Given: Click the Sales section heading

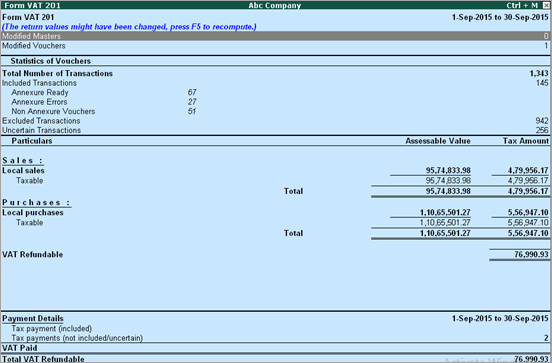Looking at the screenshot, I should pos(23,160).
